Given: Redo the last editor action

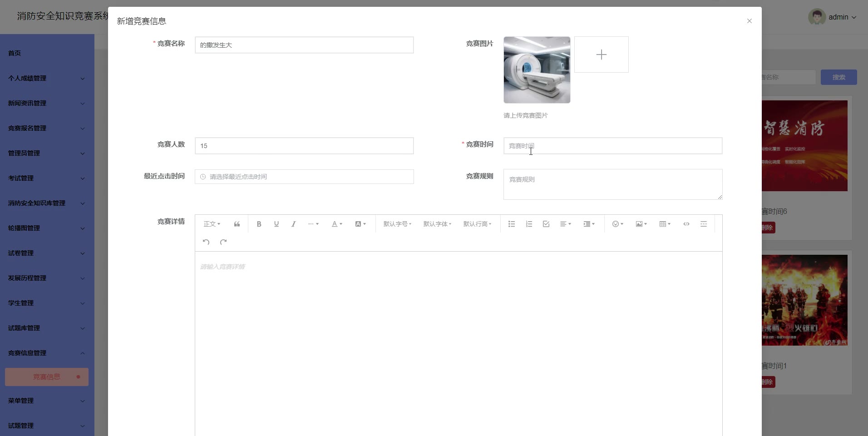Looking at the screenshot, I should (x=223, y=242).
